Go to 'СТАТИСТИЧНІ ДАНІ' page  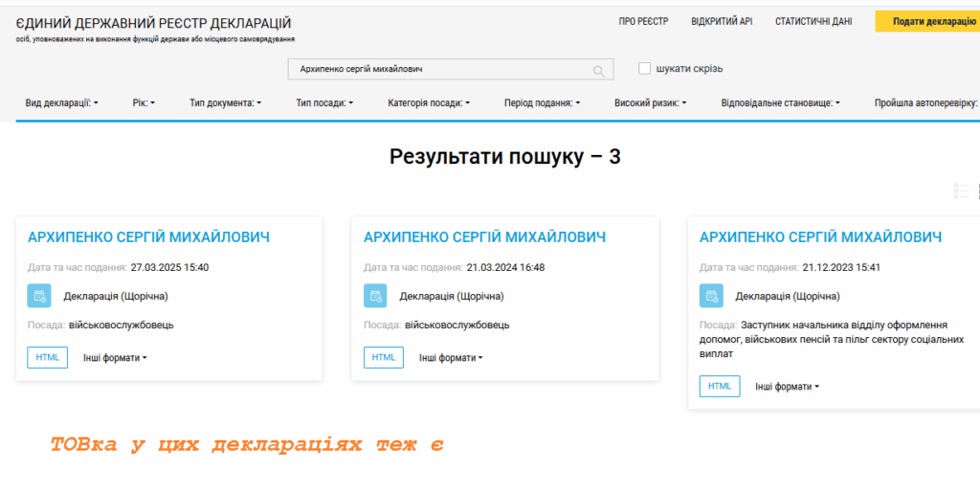click(813, 21)
